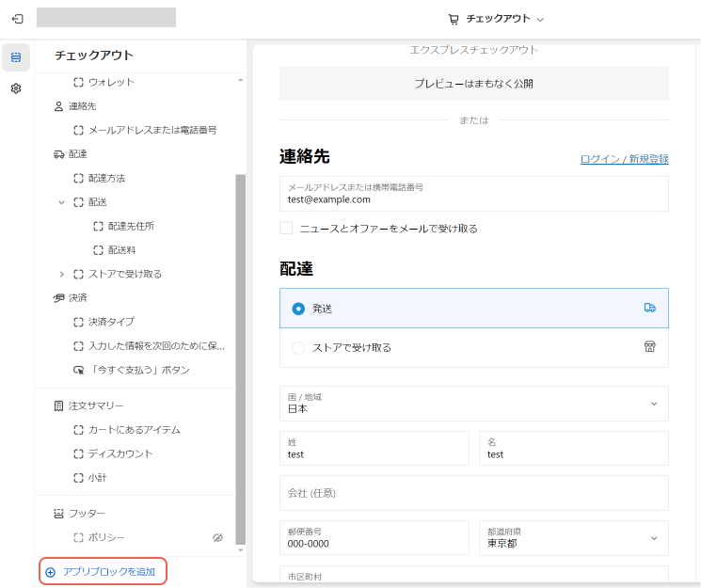This screenshot has width=701, height=588.
Task: Click plus icon in アプリブロックを追加
Action: (x=51, y=572)
